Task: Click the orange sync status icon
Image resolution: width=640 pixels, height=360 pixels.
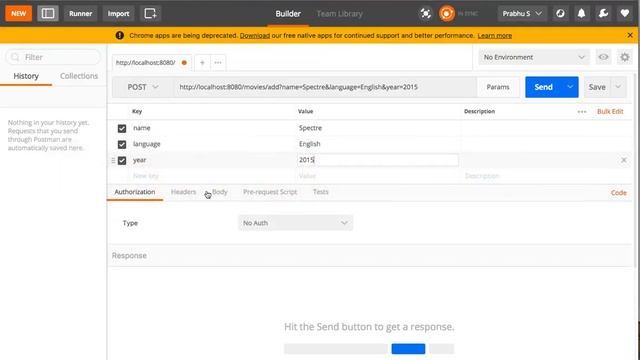Action: pyautogui.click(x=447, y=13)
